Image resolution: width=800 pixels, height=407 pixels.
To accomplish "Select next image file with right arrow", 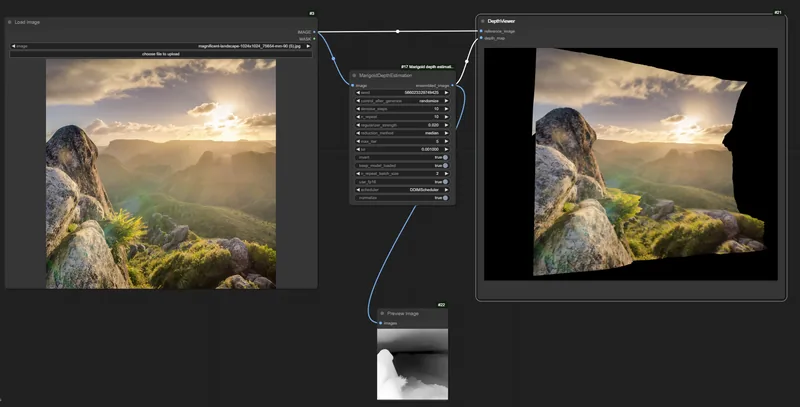I will coord(308,46).
